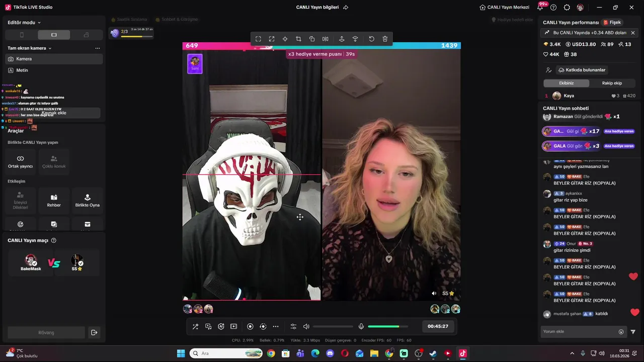Image resolution: width=644 pixels, height=362 pixels.
Task: Adjust the speaker volume slider
Action: tap(333, 326)
